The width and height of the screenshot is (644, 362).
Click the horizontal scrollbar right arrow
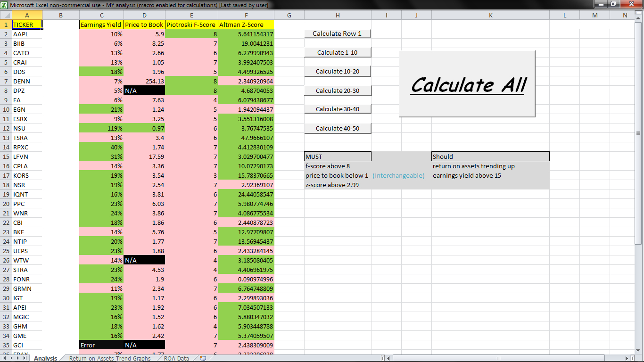click(x=626, y=358)
